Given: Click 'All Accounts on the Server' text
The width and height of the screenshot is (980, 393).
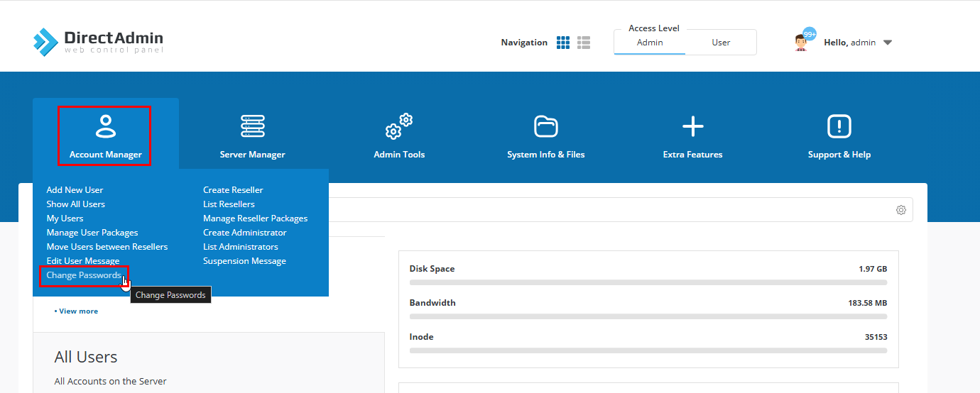Looking at the screenshot, I should point(110,382).
